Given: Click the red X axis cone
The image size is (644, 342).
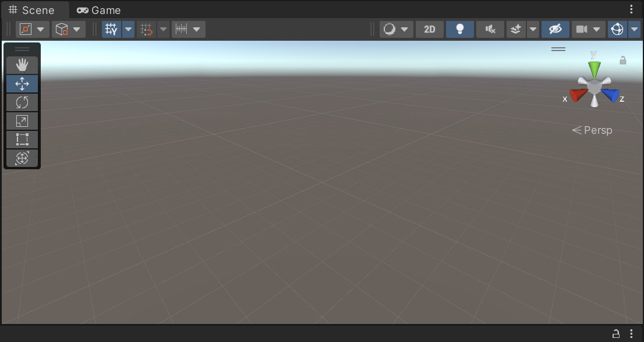Looking at the screenshot, I should [x=578, y=95].
